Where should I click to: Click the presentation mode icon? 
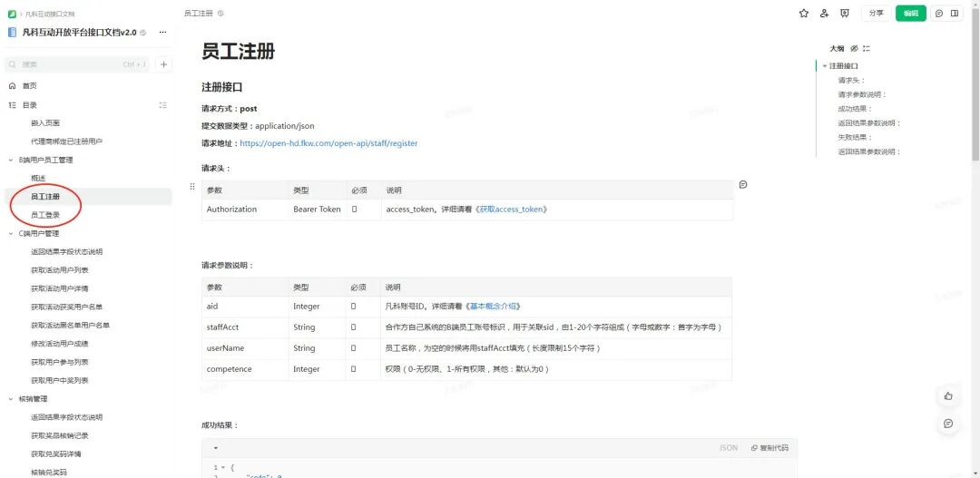tap(845, 13)
